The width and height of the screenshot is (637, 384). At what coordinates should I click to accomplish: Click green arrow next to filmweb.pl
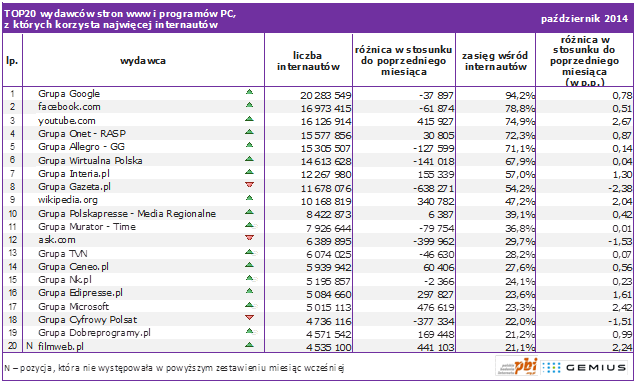tap(249, 345)
